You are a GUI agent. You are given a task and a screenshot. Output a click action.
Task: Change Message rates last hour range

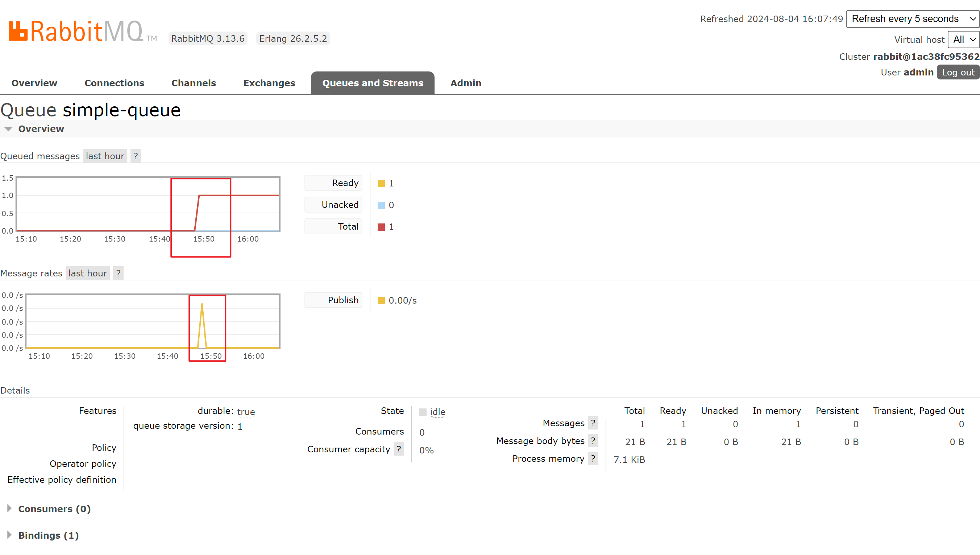(x=88, y=273)
